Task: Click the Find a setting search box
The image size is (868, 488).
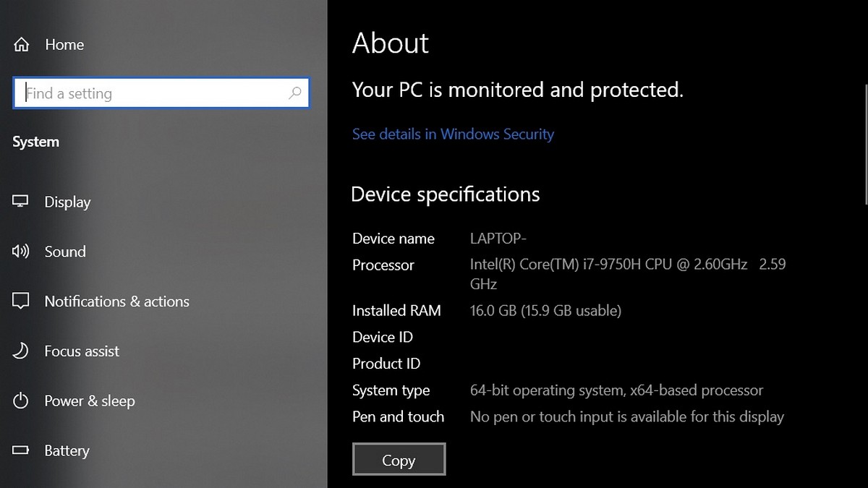Action: click(x=145, y=93)
